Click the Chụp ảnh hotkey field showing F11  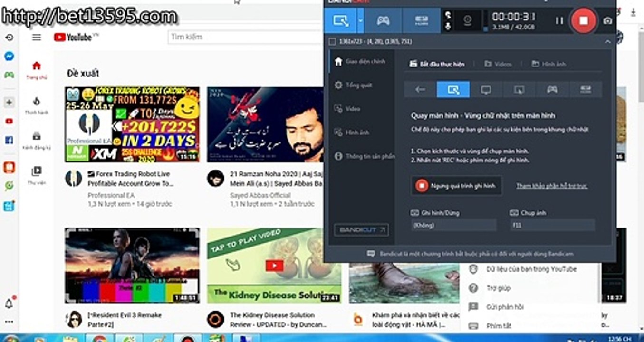(552, 225)
